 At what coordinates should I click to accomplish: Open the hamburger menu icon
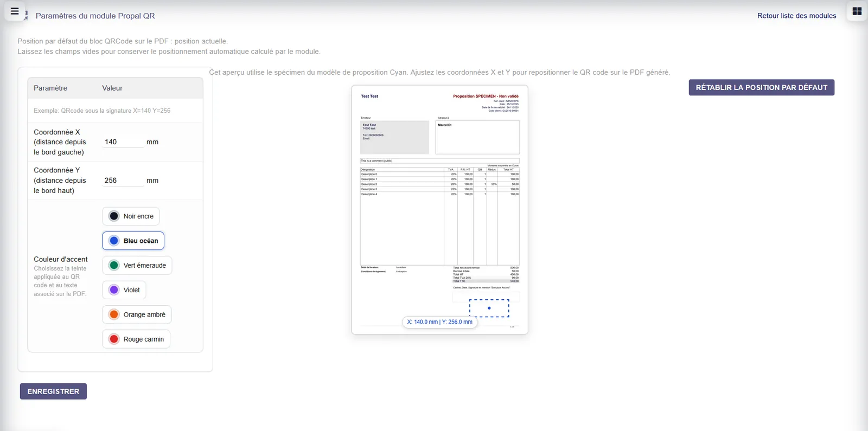(x=15, y=11)
